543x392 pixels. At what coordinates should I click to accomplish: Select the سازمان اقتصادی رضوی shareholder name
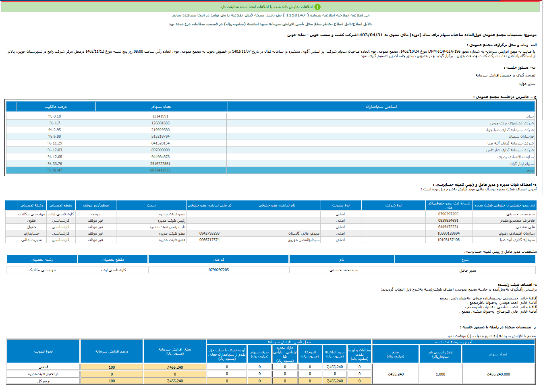(x=515, y=157)
